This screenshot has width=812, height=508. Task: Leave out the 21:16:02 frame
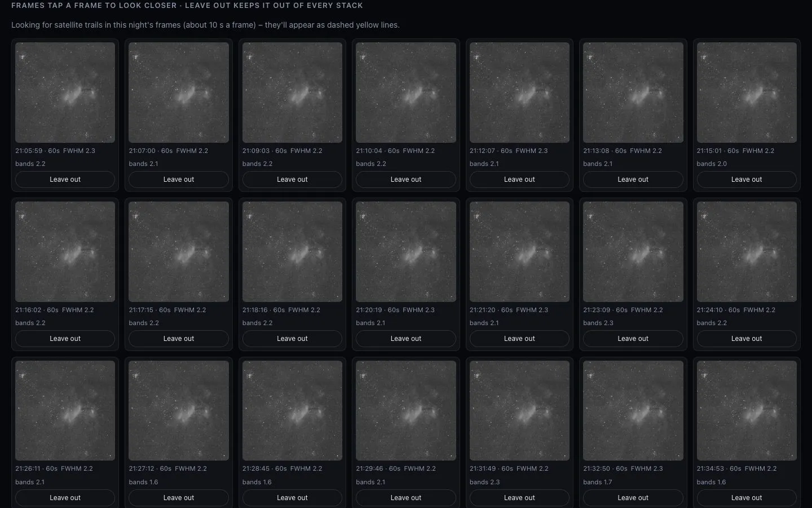[x=65, y=339]
